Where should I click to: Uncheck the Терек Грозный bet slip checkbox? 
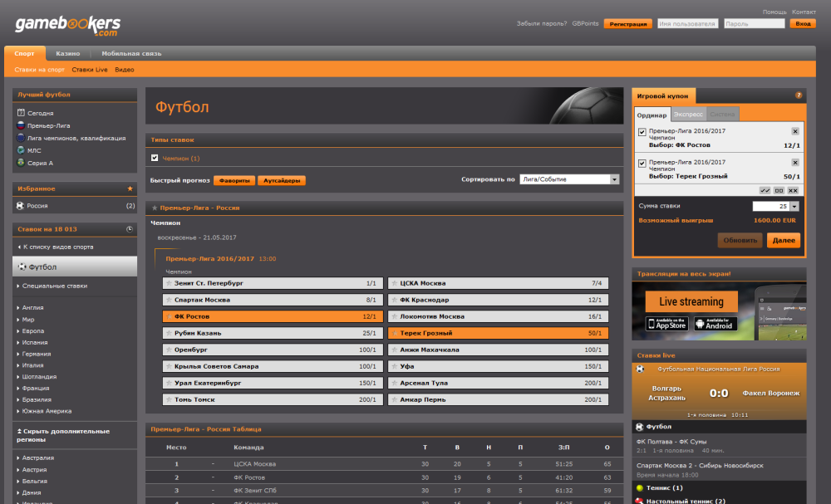click(x=642, y=163)
